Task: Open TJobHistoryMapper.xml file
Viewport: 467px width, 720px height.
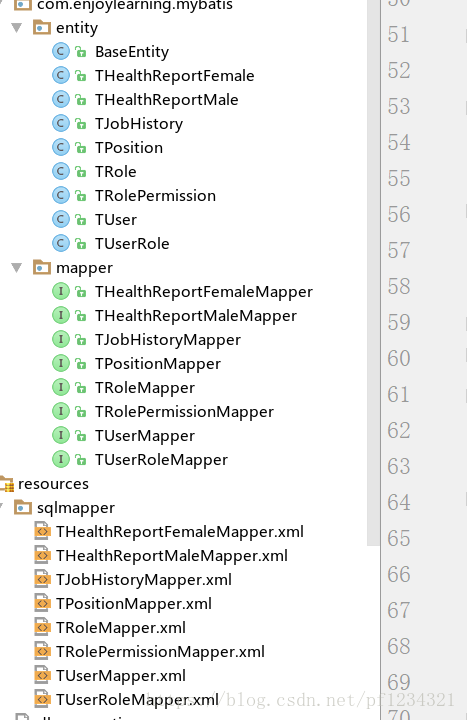Action: [x=144, y=580]
